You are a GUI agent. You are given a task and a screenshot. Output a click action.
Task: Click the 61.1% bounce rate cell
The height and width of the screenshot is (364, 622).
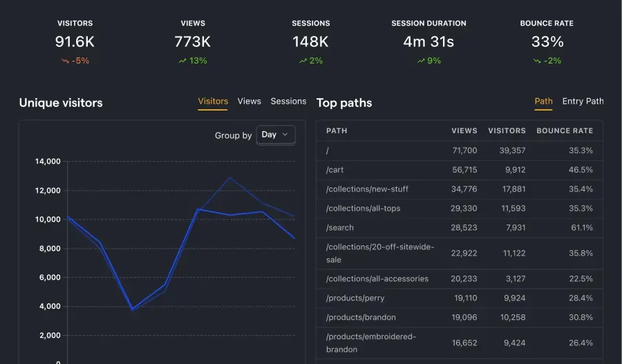click(581, 228)
